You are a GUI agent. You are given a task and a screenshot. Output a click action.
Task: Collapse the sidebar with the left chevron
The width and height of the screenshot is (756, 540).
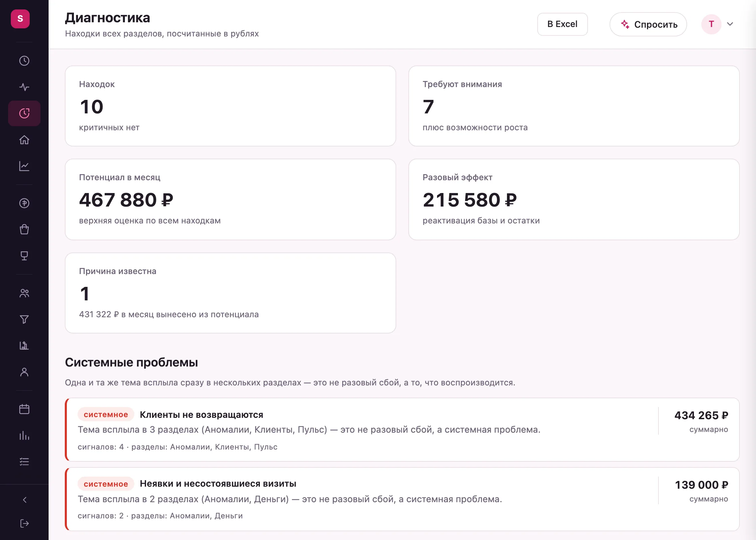click(x=24, y=500)
